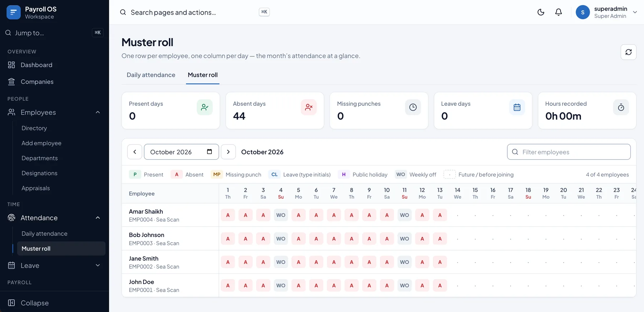
Task: Click the Employees people icon in sidebar
Action: tap(11, 112)
